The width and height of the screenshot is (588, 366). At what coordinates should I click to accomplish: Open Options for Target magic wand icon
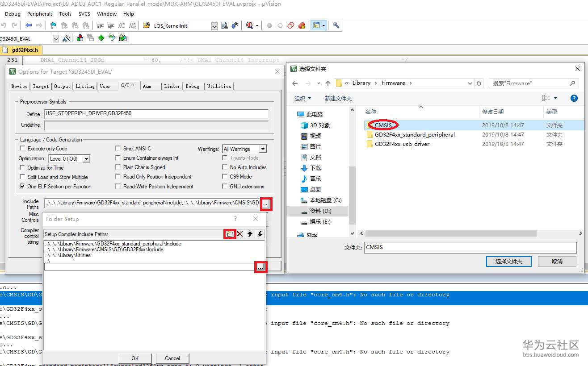[x=66, y=38]
